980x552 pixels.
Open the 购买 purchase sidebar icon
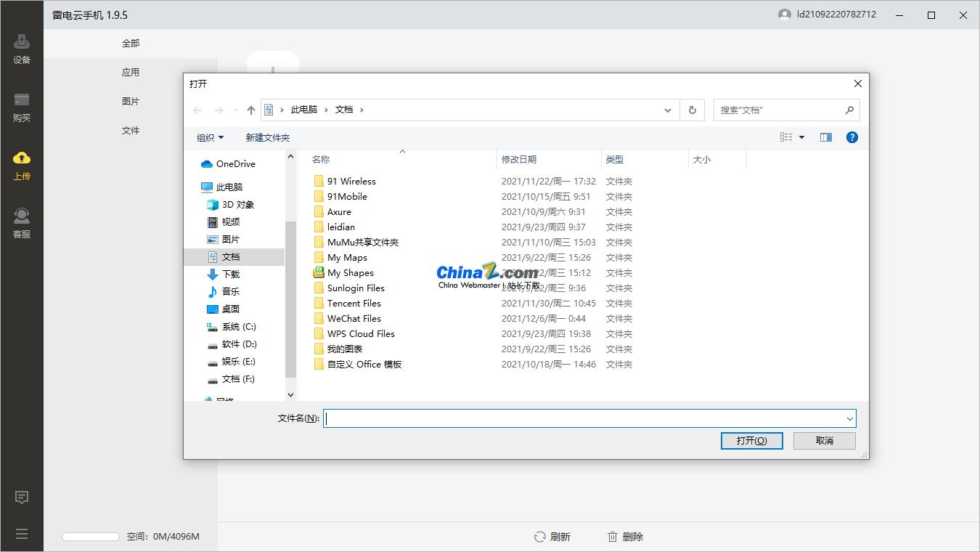click(22, 107)
